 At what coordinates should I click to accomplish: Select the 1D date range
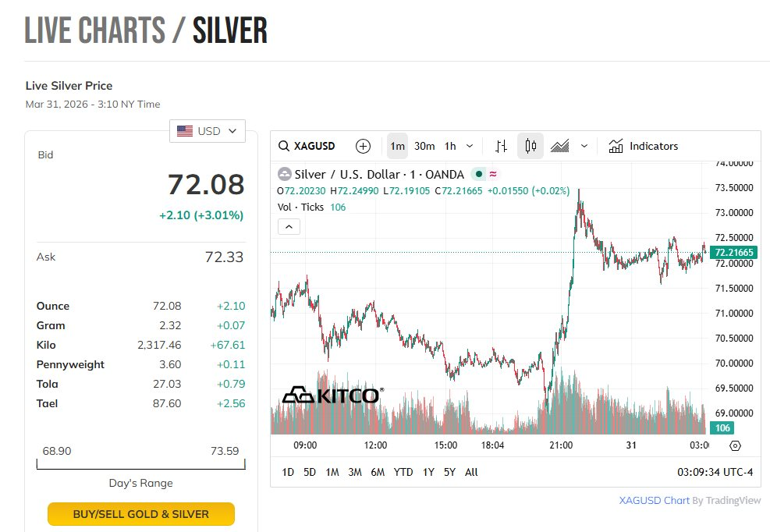(288, 472)
